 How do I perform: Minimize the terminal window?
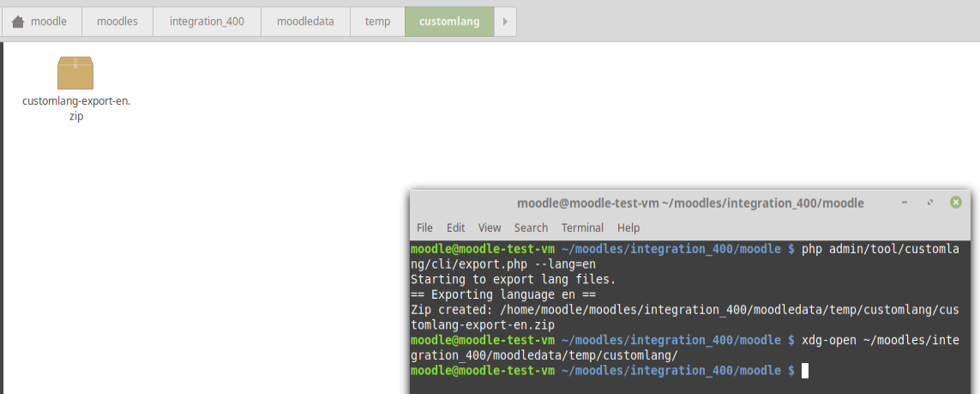905,203
